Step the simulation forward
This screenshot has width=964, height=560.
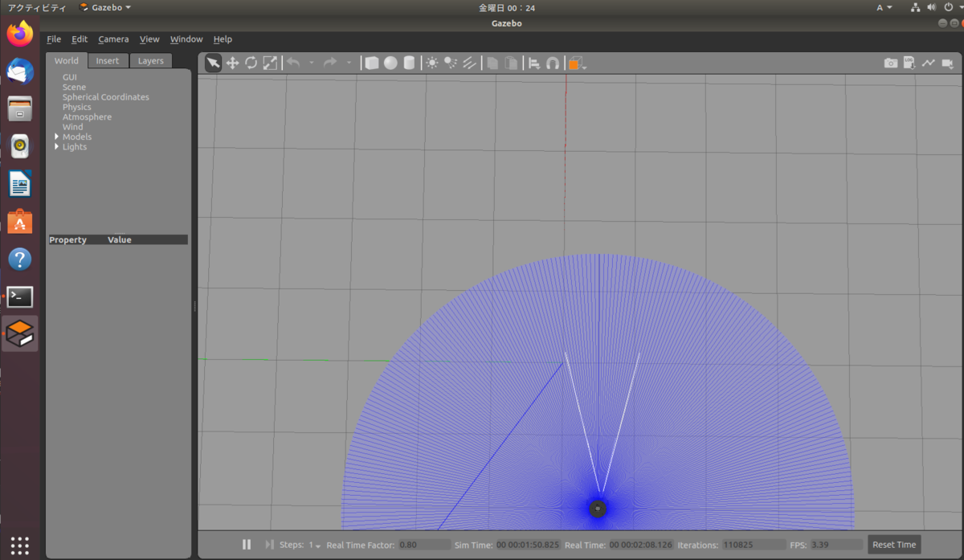[x=269, y=545]
